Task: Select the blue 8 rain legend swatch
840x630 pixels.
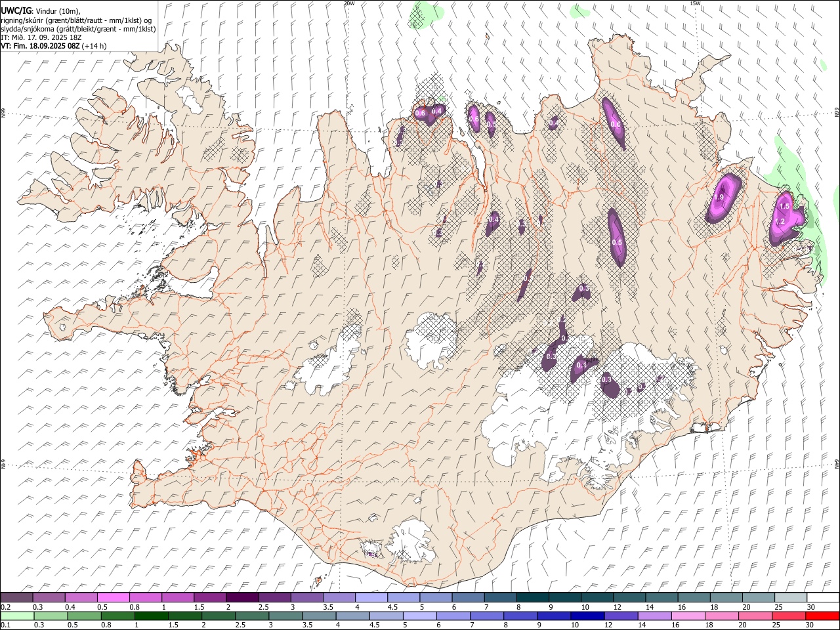Action: point(520,616)
